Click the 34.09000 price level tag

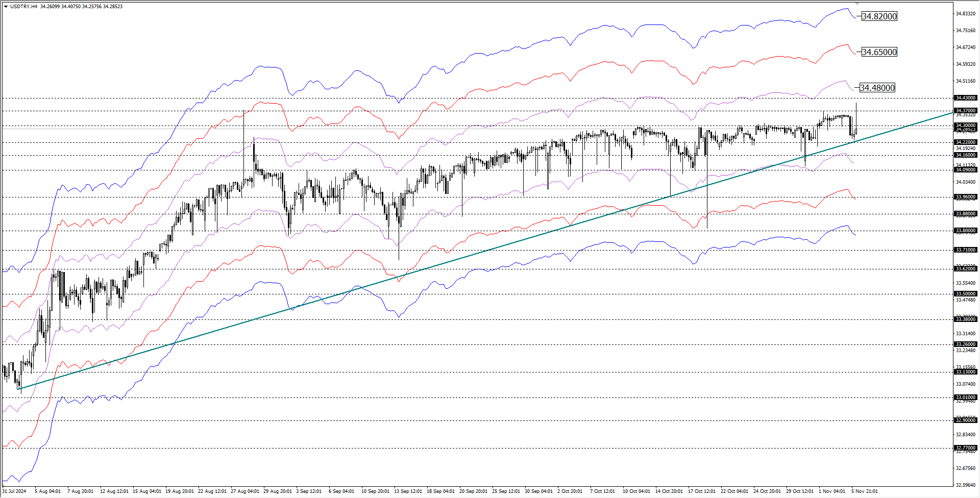pyautogui.click(x=966, y=170)
